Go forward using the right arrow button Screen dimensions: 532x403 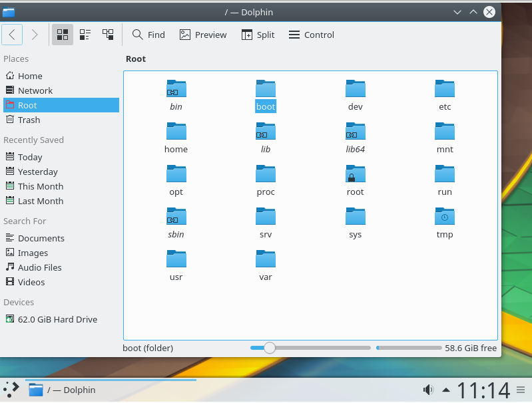[35, 35]
